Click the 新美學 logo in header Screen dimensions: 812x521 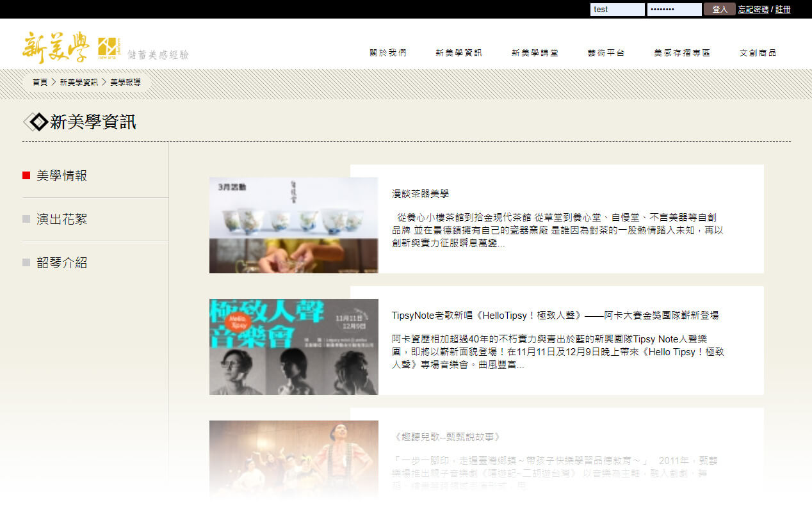[70, 47]
